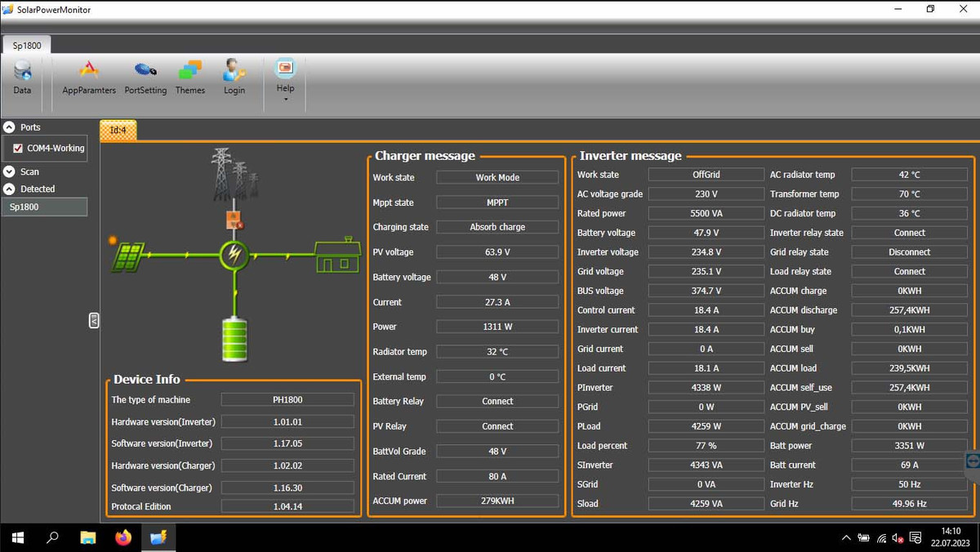The image size is (980, 552).
Task: Click the power grid towers icon
Action: pos(234,176)
